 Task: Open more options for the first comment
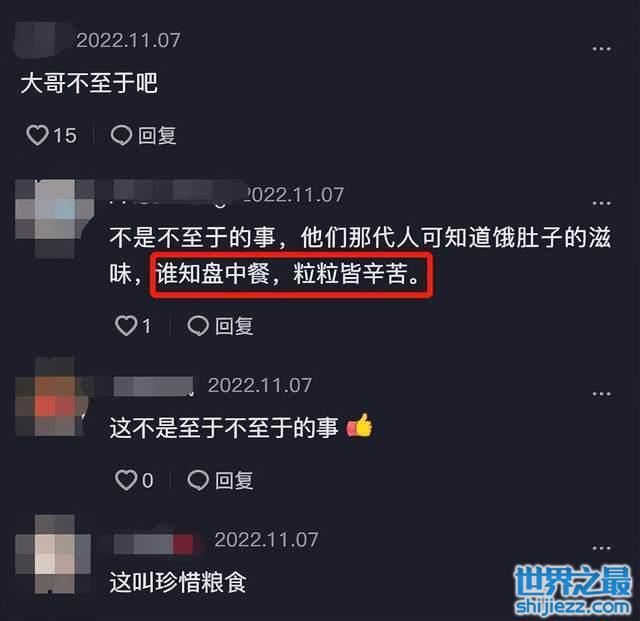[x=601, y=49]
